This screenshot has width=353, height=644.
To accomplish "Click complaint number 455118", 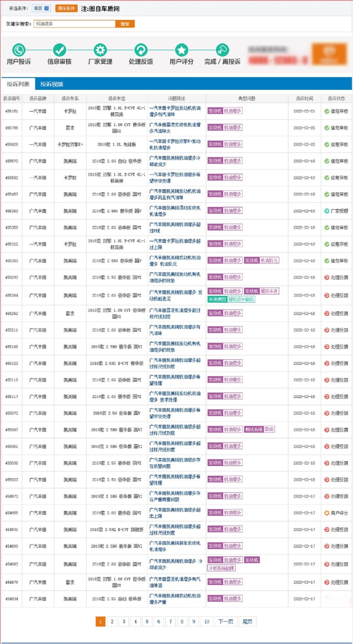I will (12, 380).
